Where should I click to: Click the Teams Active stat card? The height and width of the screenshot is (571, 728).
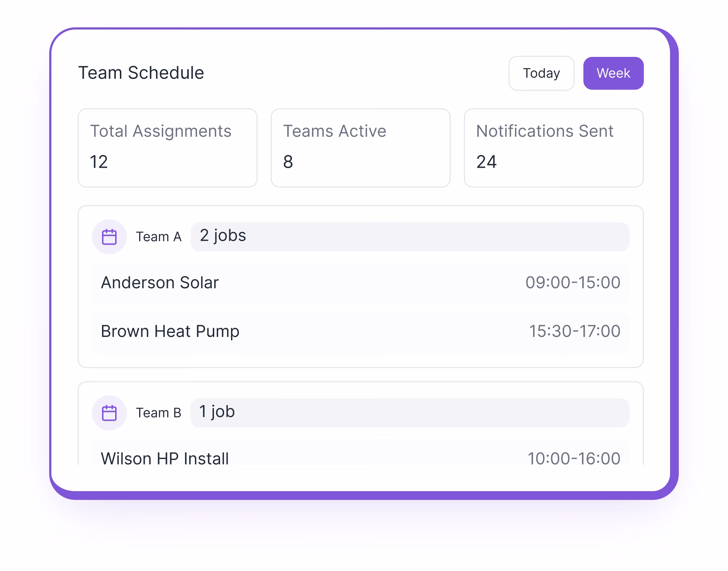[361, 148]
